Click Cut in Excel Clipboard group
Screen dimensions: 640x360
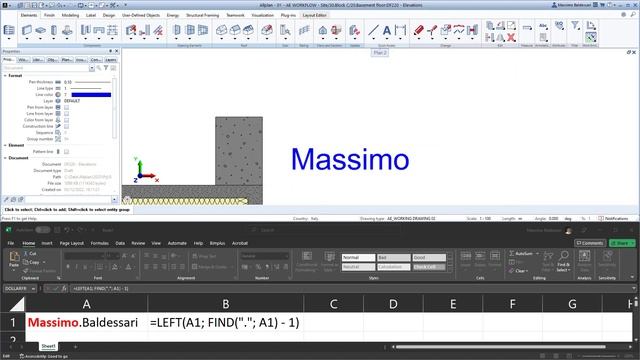pos(30,254)
